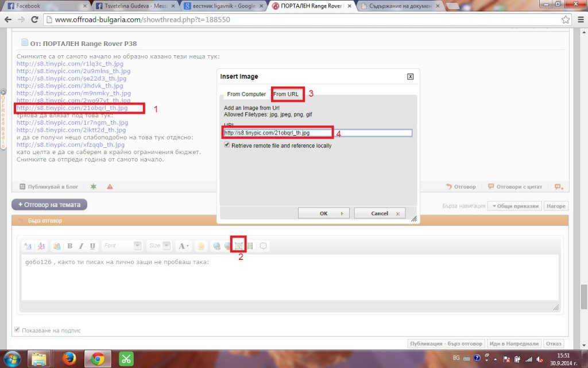The image size is (588, 368).
Task: Expand the Общи прикази dropdown
Action: pos(514,206)
